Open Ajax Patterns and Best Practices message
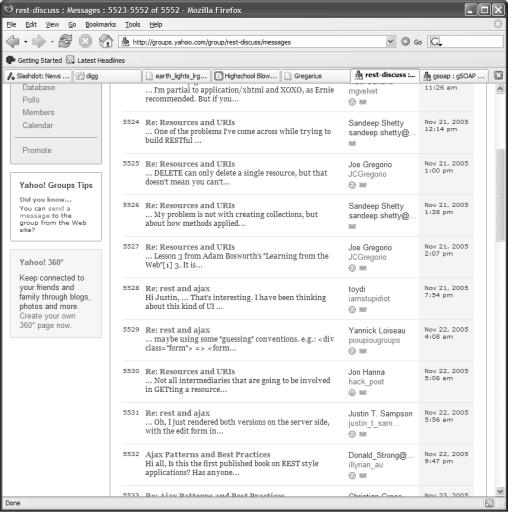 pos(208,455)
